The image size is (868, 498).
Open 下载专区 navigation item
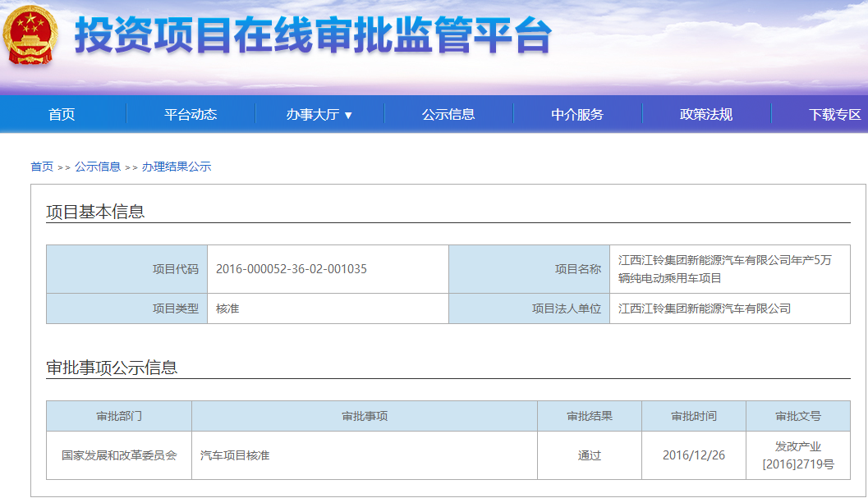coord(834,115)
